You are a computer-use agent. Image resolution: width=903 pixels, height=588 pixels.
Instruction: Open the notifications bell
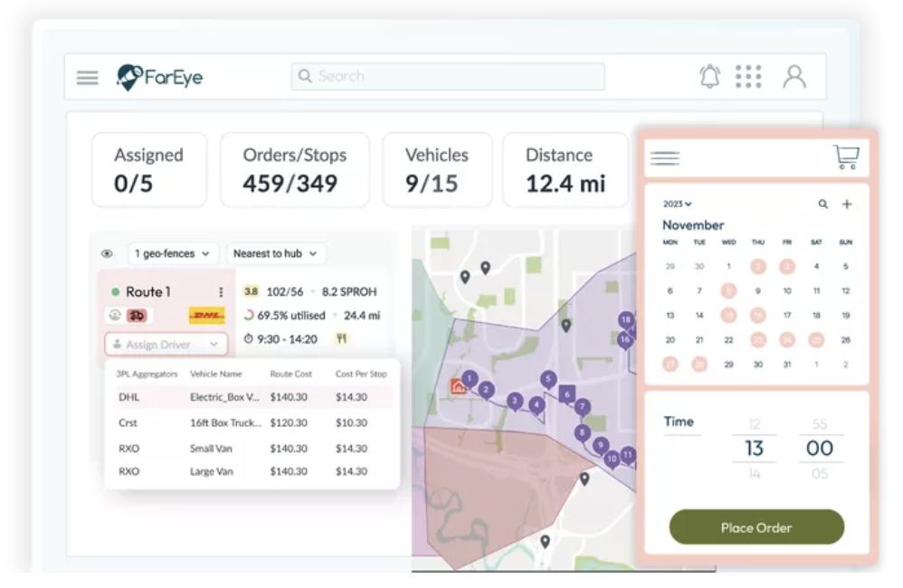click(709, 76)
